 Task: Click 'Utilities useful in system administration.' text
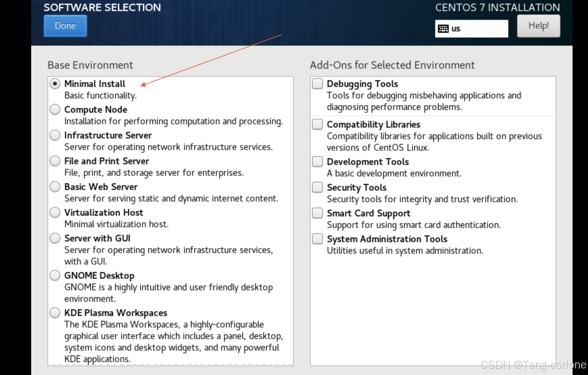[405, 251]
